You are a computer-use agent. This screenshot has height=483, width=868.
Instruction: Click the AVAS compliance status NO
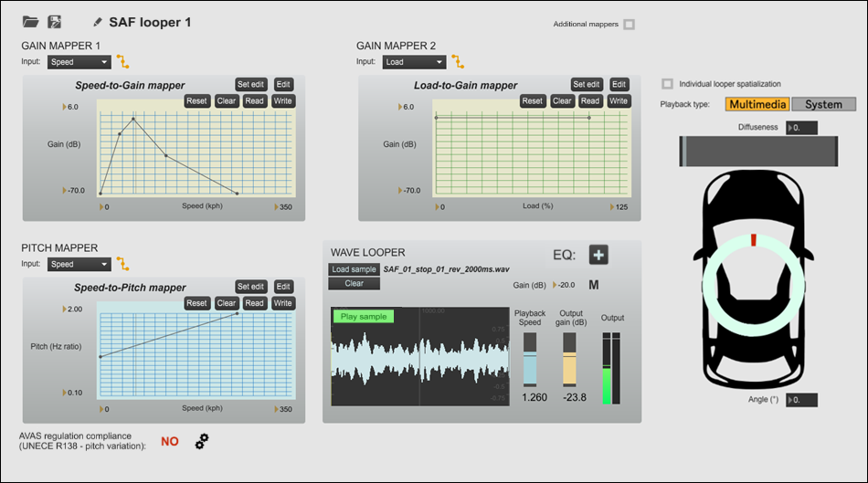point(170,442)
